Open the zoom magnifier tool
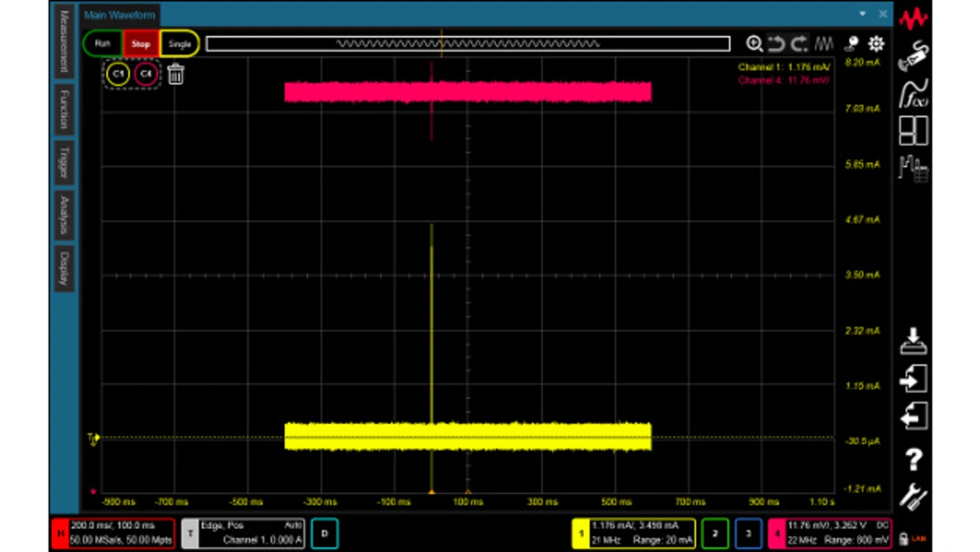 click(x=754, y=44)
